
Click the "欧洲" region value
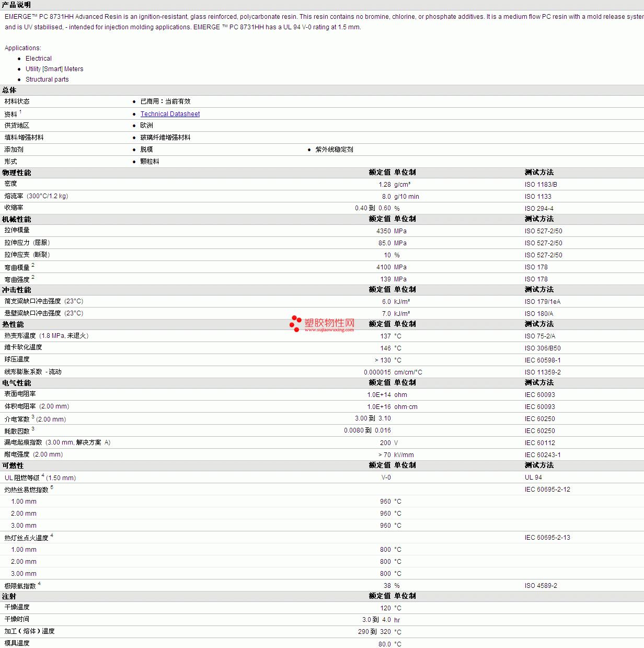click(147, 126)
